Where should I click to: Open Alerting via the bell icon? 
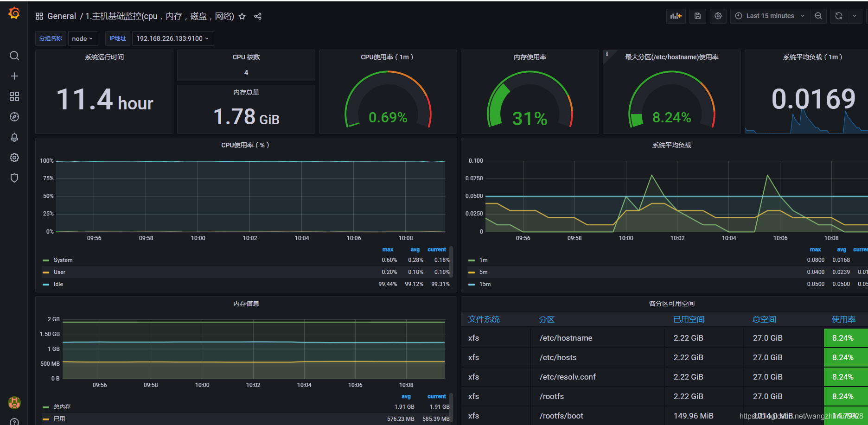(x=14, y=137)
